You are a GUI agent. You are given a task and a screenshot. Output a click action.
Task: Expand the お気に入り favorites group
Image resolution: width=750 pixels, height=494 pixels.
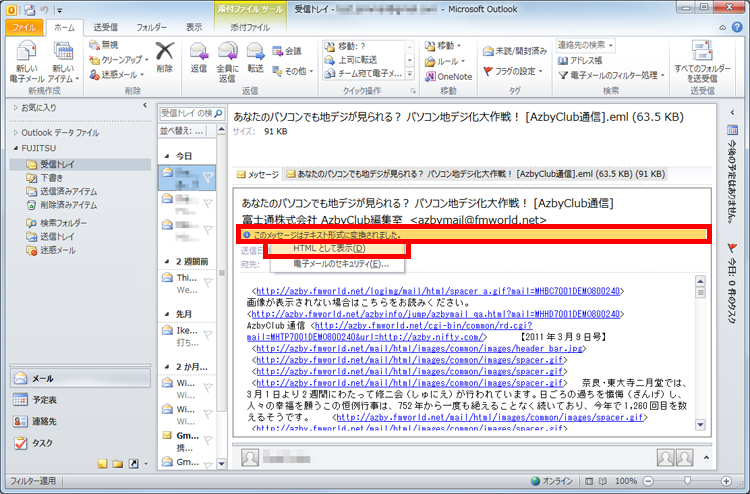coord(16,108)
